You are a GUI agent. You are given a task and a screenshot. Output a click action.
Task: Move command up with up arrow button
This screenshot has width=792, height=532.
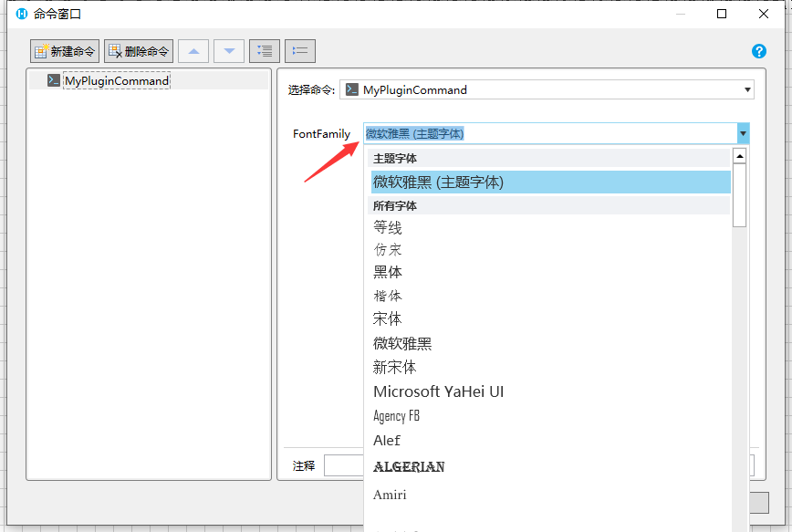point(193,51)
